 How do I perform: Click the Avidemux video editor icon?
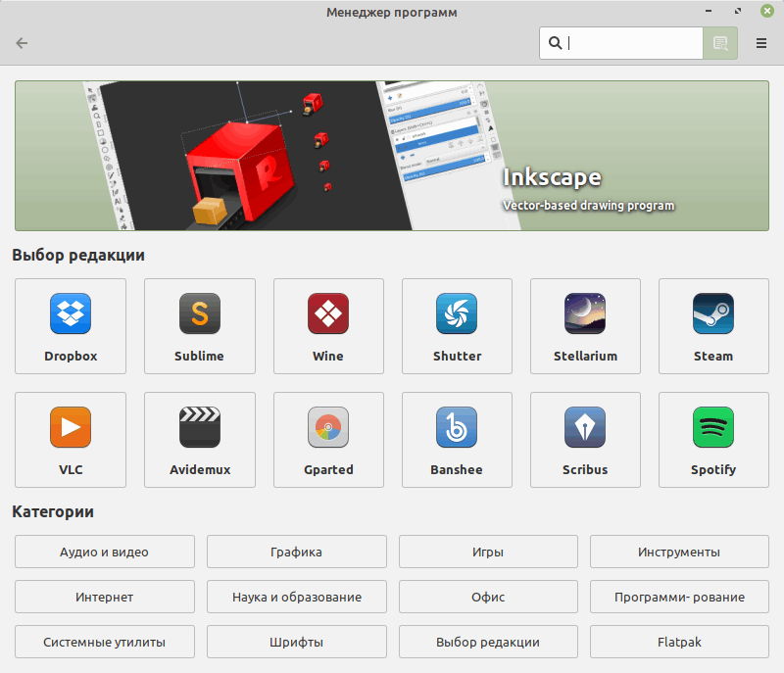(x=199, y=439)
